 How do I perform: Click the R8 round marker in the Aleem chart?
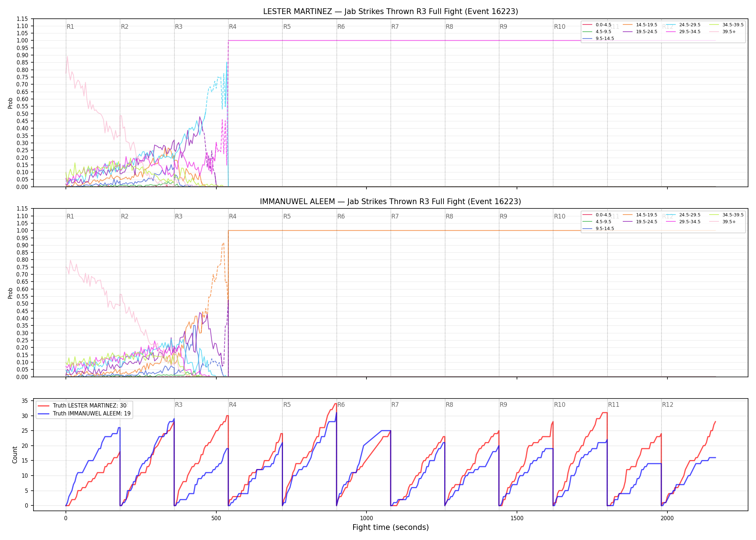(x=449, y=216)
